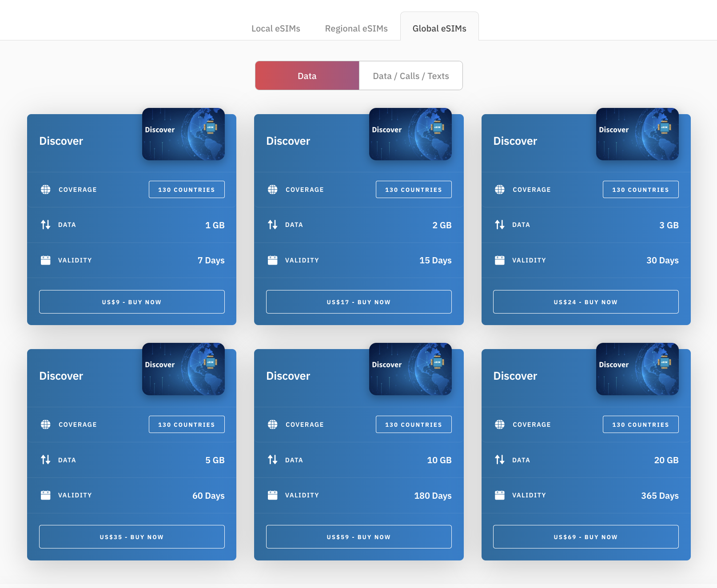Click the data arrows icon on 2 GB plan

click(272, 225)
